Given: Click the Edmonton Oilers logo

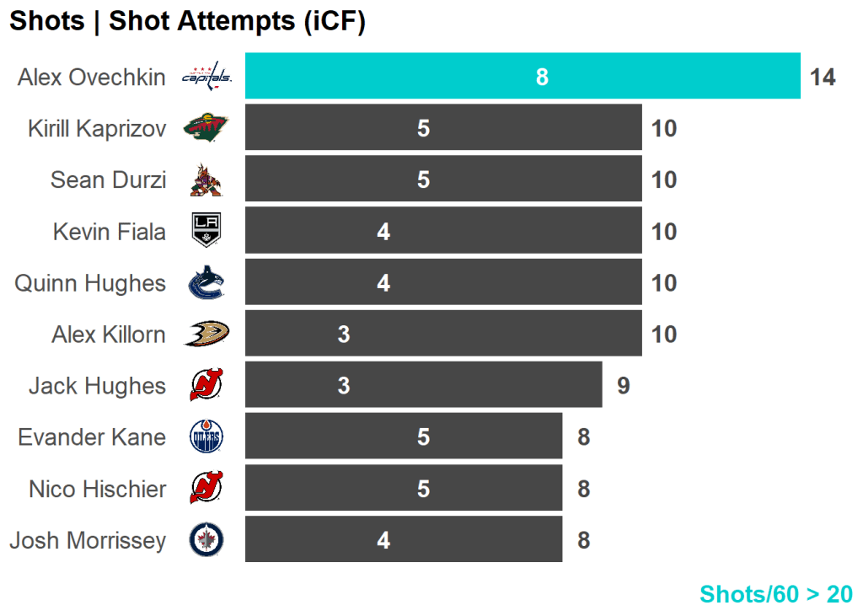Looking at the screenshot, I should click(206, 437).
